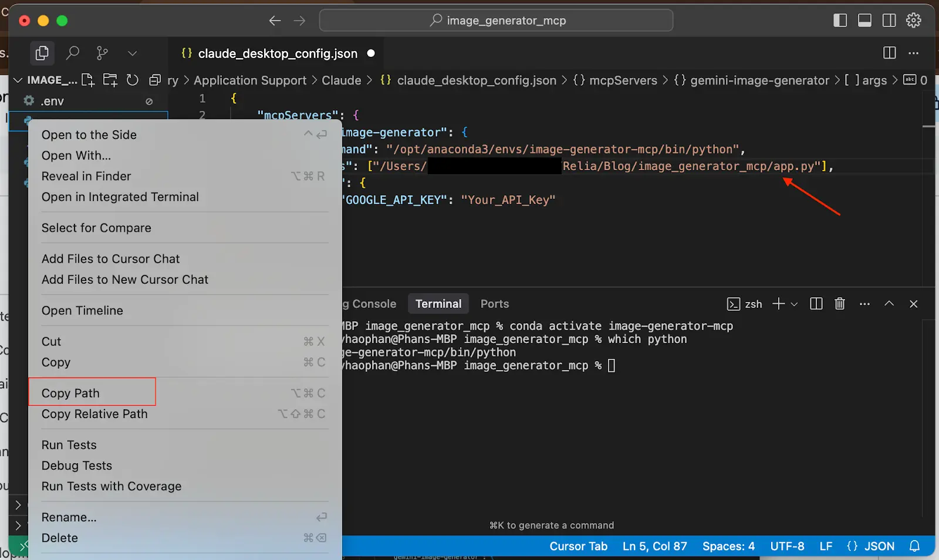Open the Search view magnifier icon
The width and height of the screenshot is (939, 560).
(x=72, y=53)
